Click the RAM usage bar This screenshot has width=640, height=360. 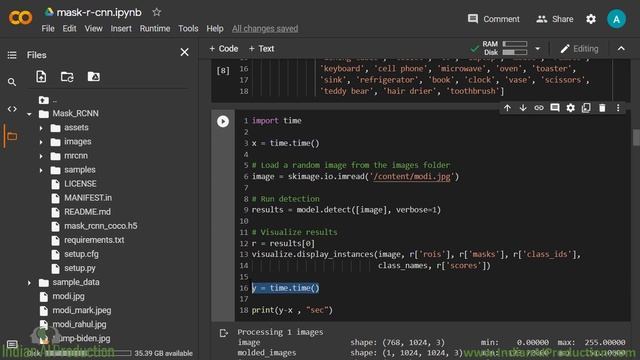click(x=515, y=44)
